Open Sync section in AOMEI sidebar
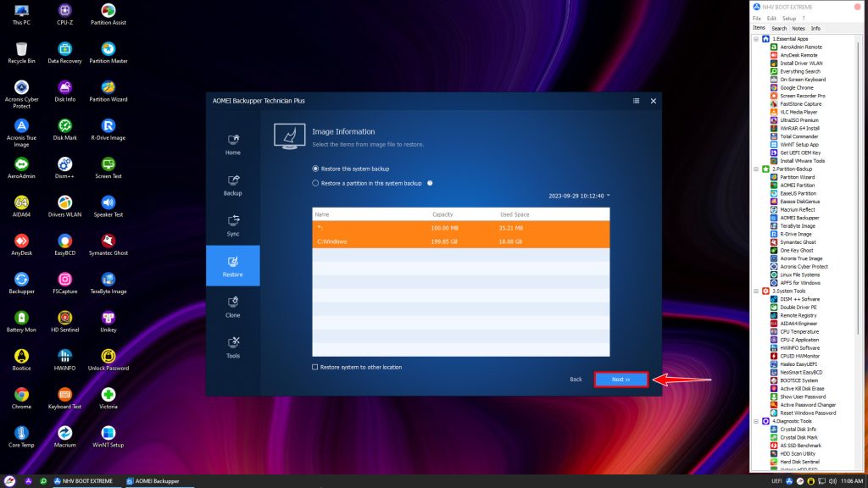Image resolution: width=868 pixels, height=488 pixels. click(x=232, y=225)
